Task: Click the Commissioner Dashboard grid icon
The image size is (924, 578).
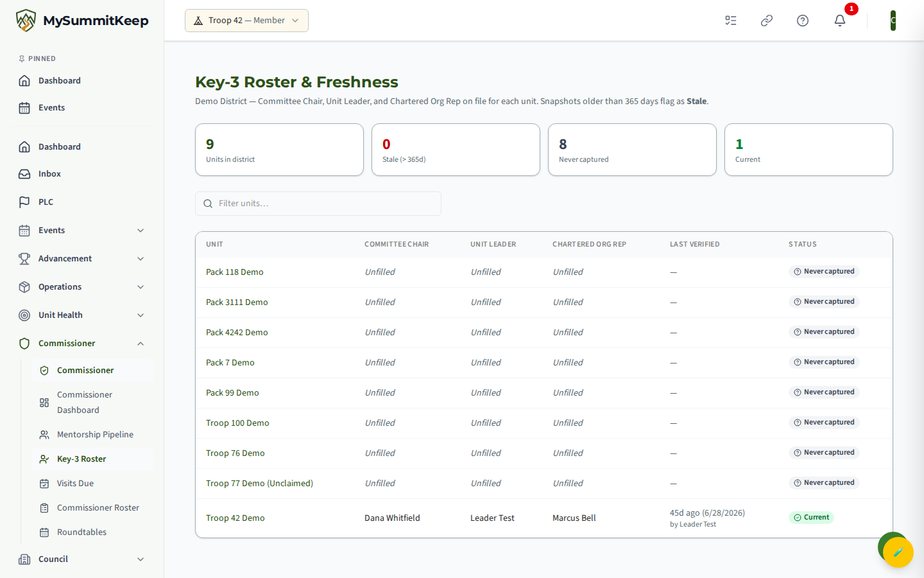Action: [x=44, y=403]
